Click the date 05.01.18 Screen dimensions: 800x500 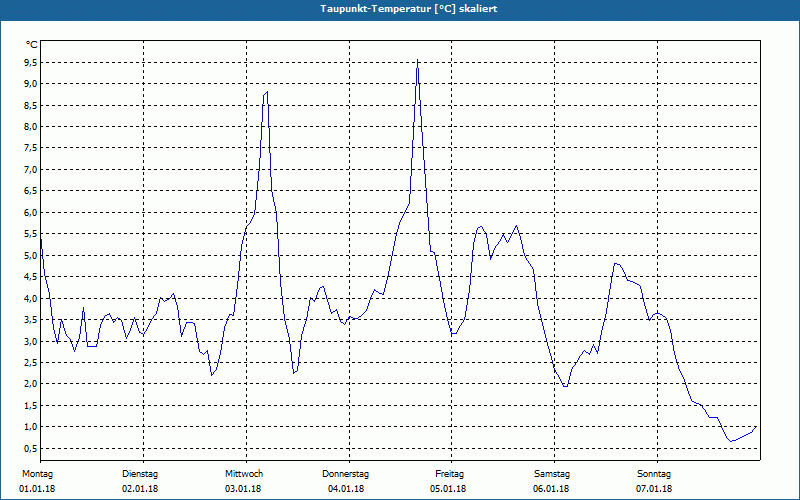click(448, 489)
